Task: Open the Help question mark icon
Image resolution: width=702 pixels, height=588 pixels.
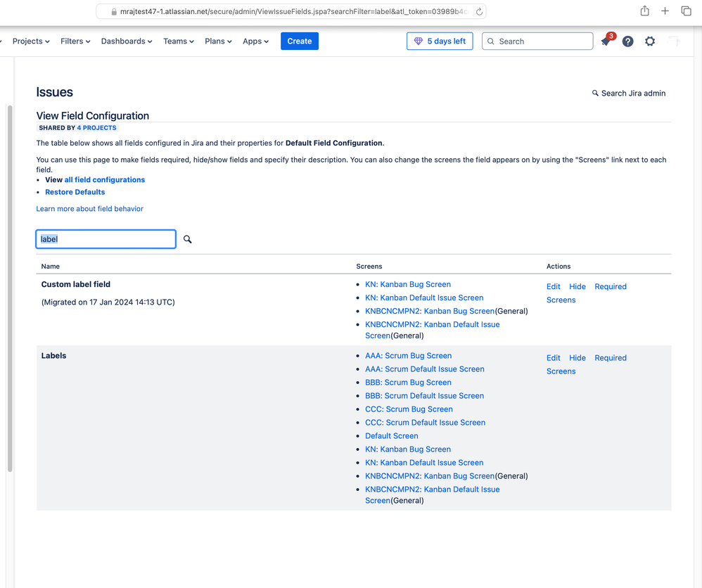Action: 627,41
